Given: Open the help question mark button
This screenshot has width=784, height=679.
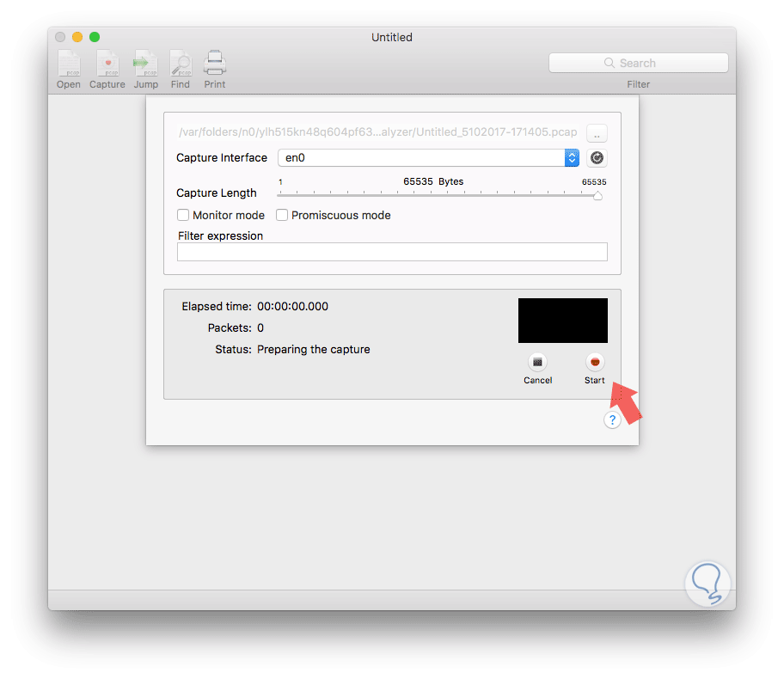Looking at the screenshot, I should (x=612, y=420).
